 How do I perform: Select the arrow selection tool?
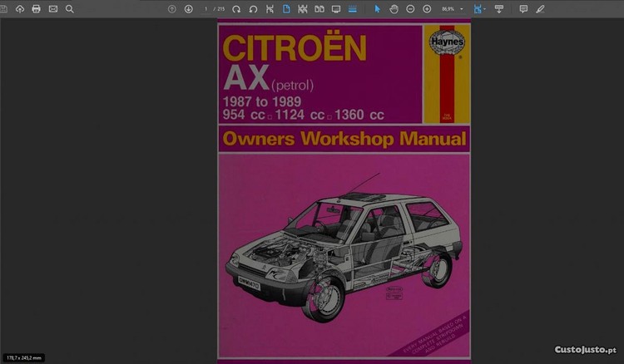(x=377, y=8)
